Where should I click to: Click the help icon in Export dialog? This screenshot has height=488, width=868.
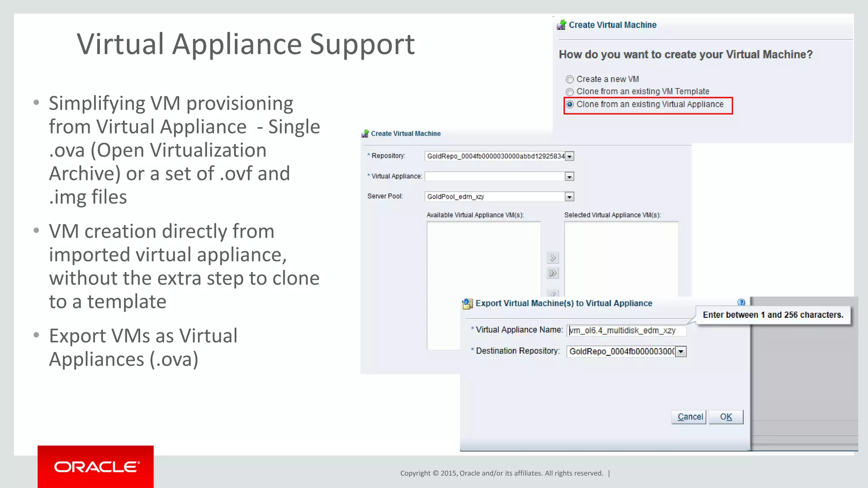coord(741,302)
